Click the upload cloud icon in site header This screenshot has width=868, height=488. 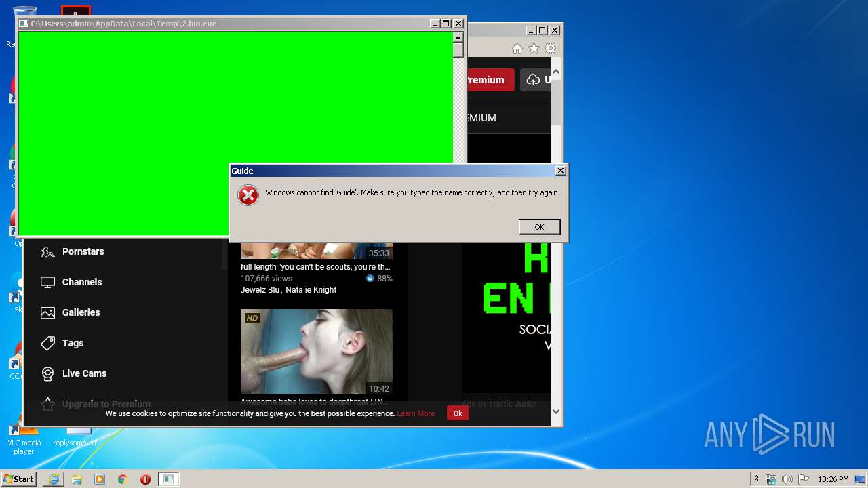(533, 80)
